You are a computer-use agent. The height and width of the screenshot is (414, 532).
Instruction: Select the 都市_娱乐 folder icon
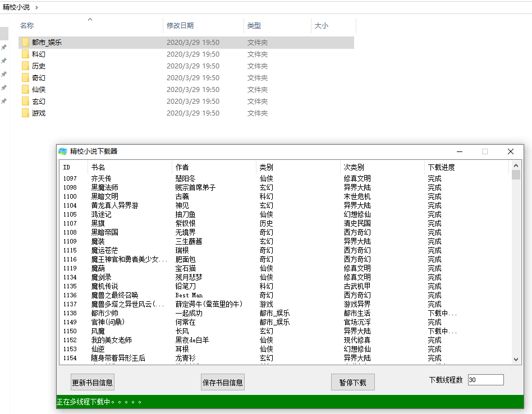25,43
